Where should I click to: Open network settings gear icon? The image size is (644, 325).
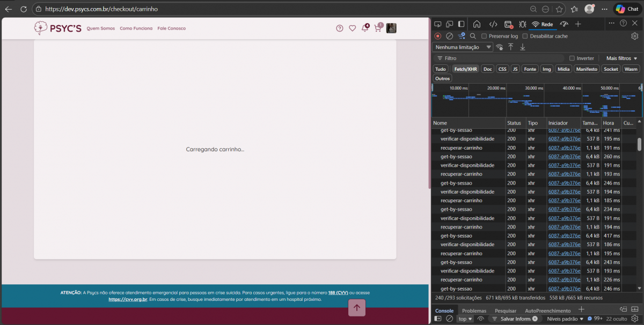[x=634, y=36]
